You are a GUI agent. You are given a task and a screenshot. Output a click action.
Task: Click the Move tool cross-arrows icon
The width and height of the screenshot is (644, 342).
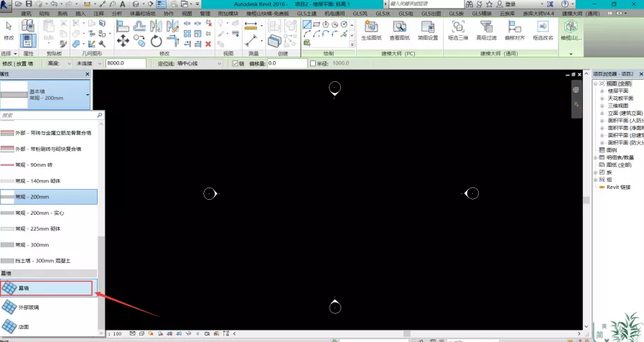pyautogui.click(x=123, y=41)
